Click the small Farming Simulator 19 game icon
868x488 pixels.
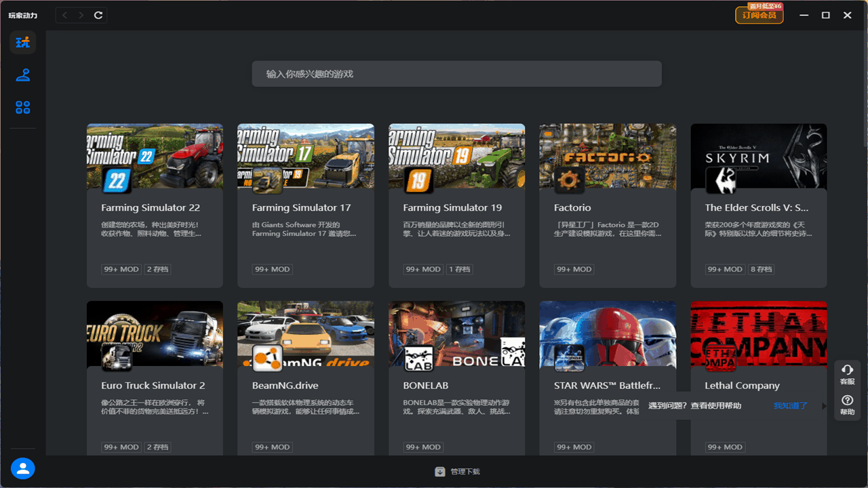[x=418, y=180]
